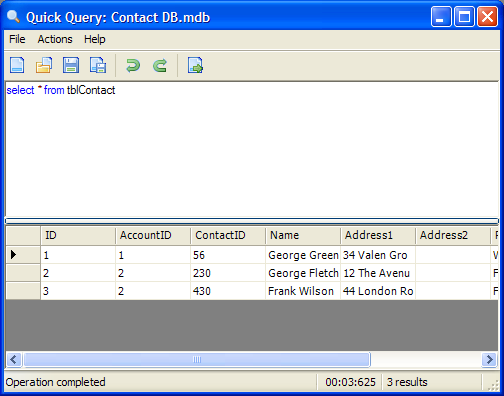
Task: Open a file with the folder icon
Action: (44, 65)
